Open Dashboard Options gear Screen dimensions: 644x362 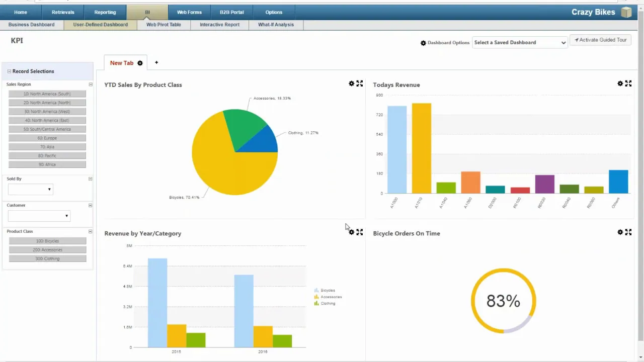pos(423,43)
